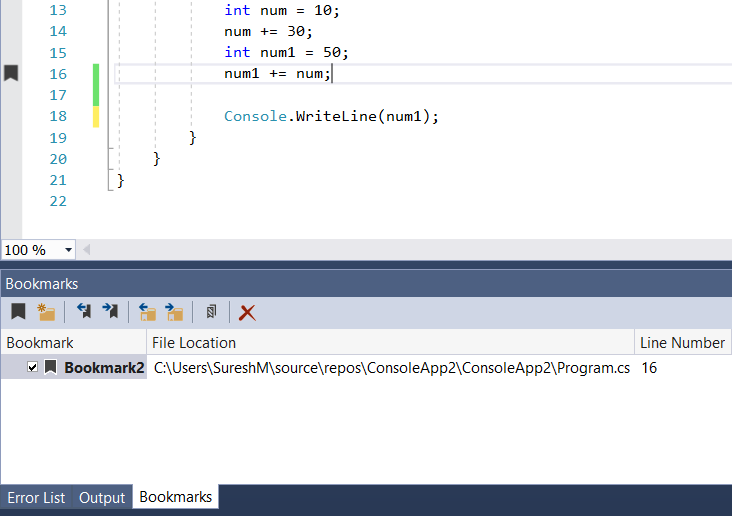Screen dimensions: 732x516
Task: Click the Bookmarks panel title bar
Action: pos(366,283)
